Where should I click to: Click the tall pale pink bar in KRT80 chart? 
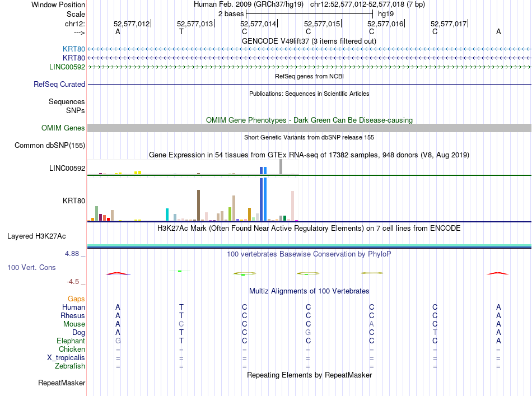292,206
